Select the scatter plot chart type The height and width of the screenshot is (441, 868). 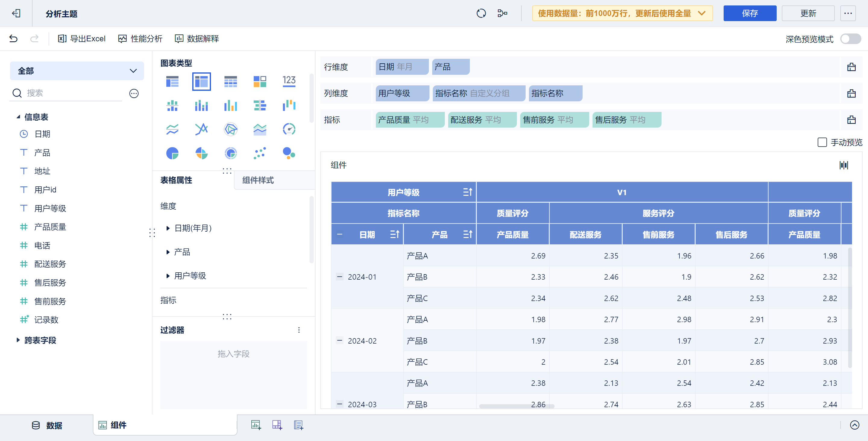(x=260, y=154)
